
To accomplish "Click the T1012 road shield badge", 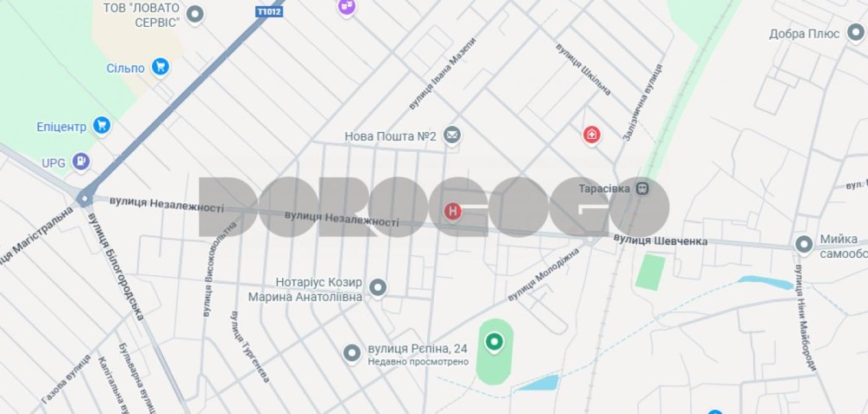I will (269, 11).
